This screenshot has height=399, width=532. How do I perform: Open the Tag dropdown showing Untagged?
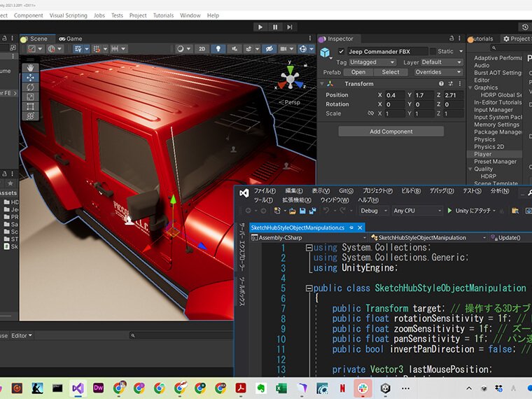[x=372, y=62]
